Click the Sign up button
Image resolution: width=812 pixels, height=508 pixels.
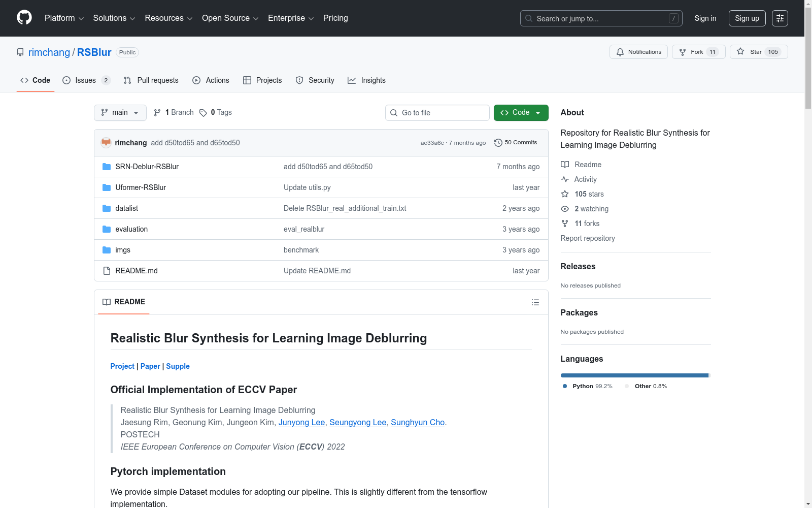pyautogui.click(x=747, y=18)
